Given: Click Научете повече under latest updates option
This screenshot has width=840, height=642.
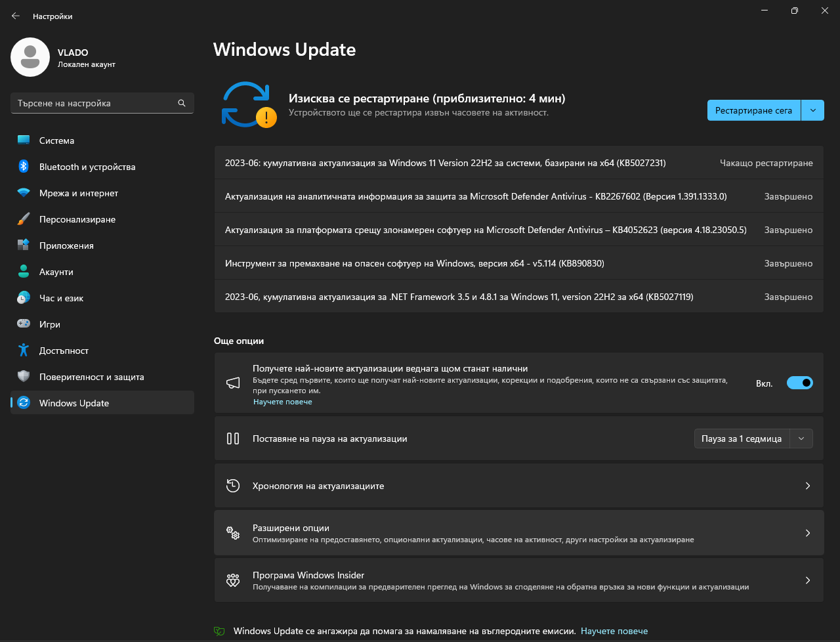Looking at the screenshot, I should pos(283,402).
